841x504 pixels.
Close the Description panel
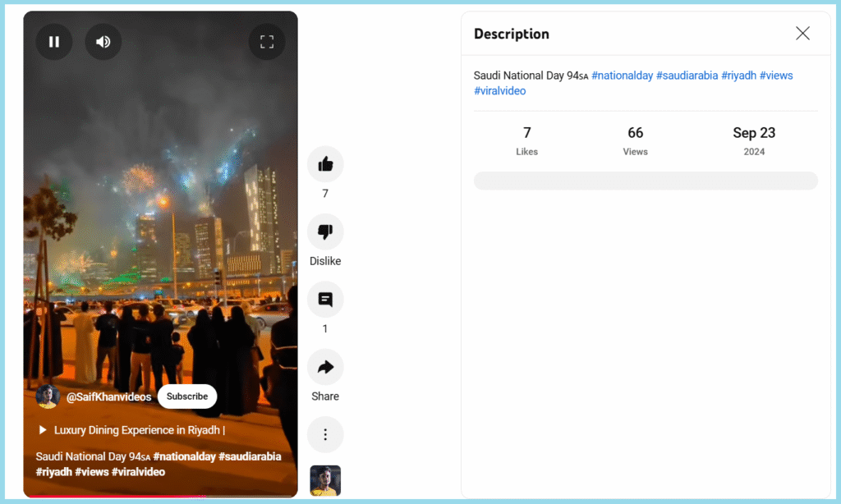tap(802, 34)
